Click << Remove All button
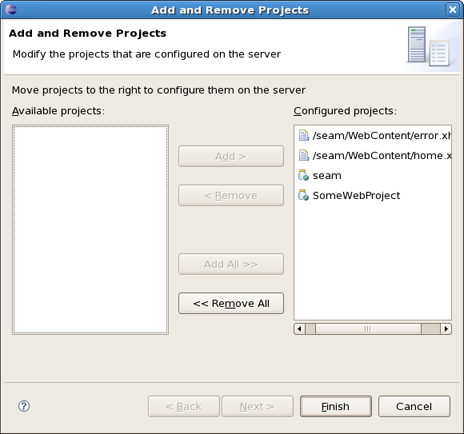Viewport: 464px width, 434px height. click(x=231, y=303)
